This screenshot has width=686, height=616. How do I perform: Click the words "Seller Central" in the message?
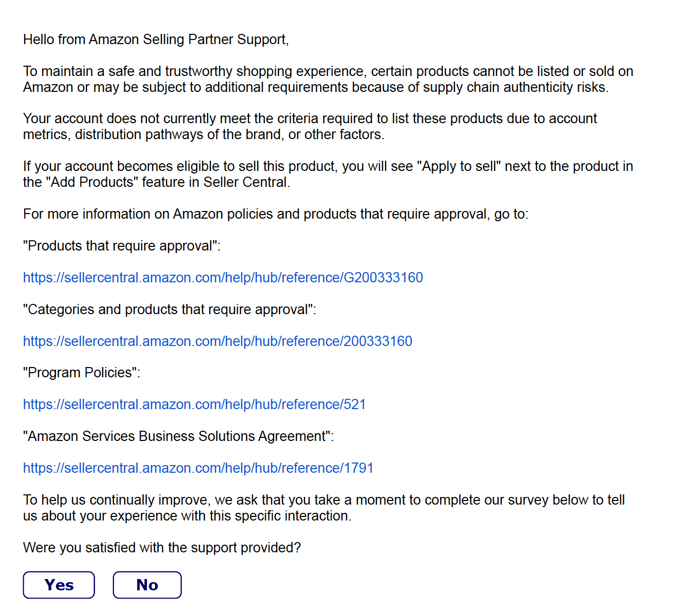pos(246,182)
